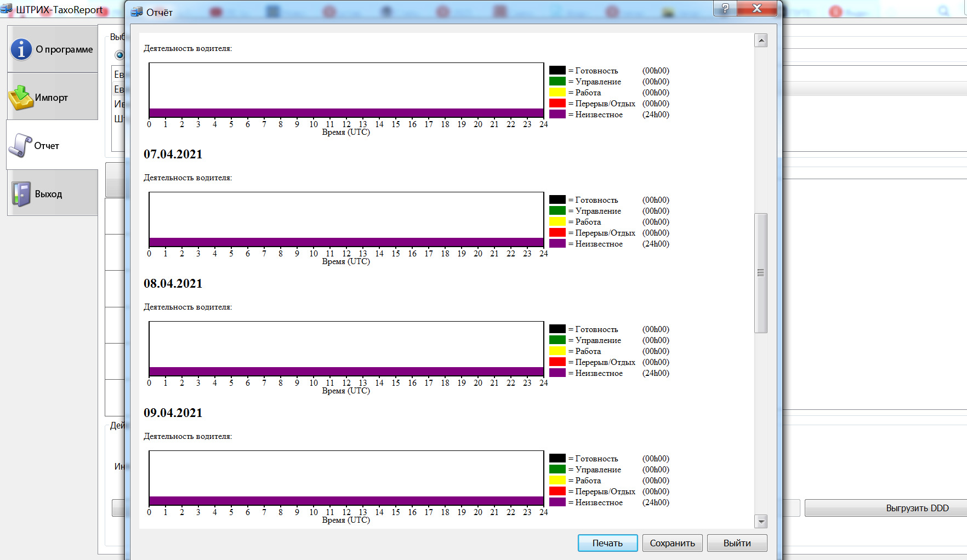
Task: Click Перерыв/Отдых legend label in topmost chart
Action: (x=605, y=104)
